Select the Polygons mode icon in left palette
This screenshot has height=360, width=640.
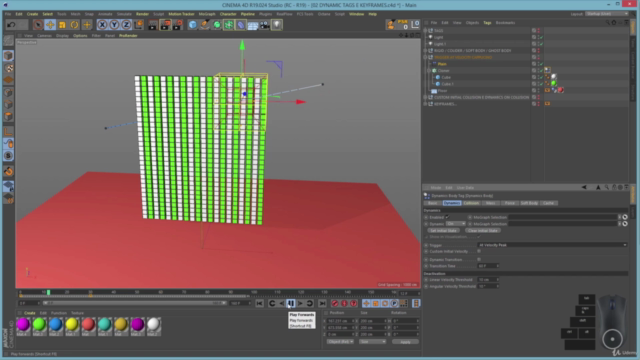tap(9, 117)
